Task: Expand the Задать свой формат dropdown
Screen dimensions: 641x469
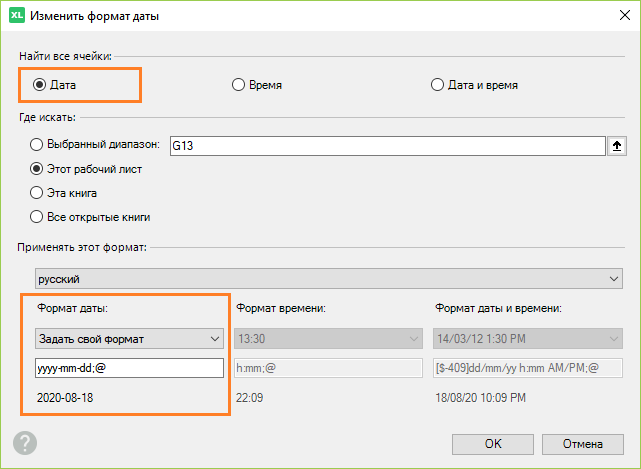Action: pyautogui.click(x=128, y=339)
